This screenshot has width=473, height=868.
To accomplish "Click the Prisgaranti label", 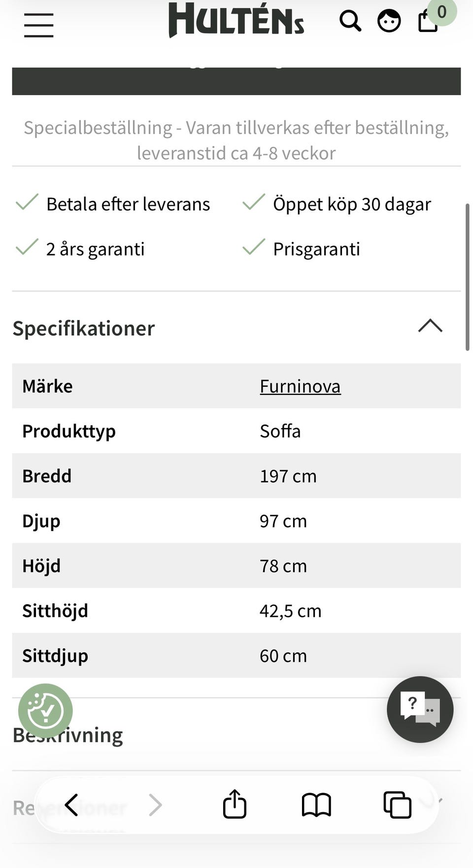I will (316, 249).
